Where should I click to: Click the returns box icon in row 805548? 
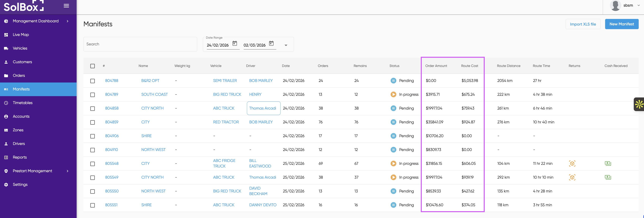click(x=572, y=163)
